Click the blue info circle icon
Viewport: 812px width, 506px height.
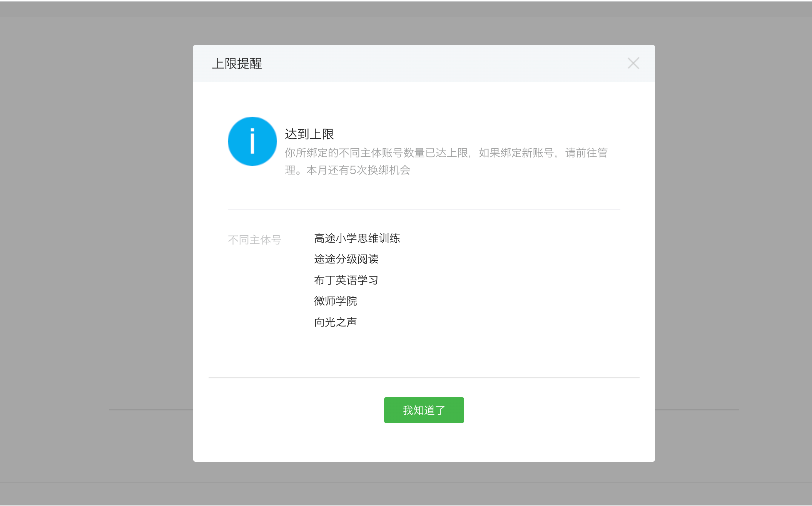252,141
